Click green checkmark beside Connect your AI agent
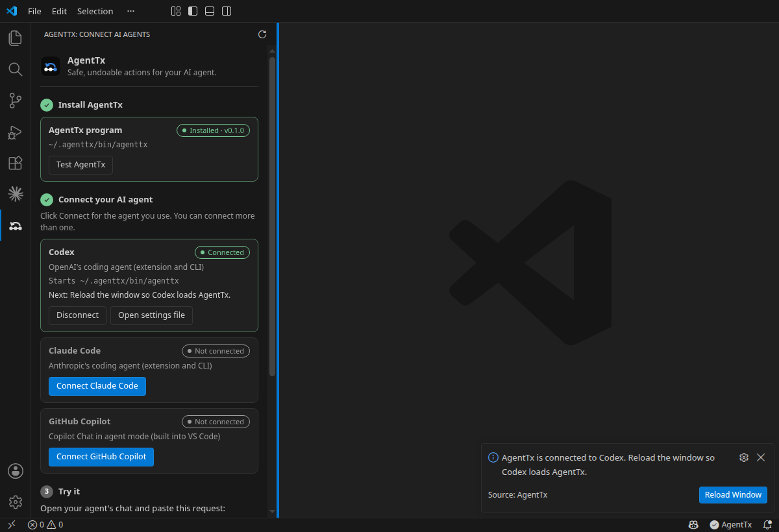779x532 pixels. point(47,200)
